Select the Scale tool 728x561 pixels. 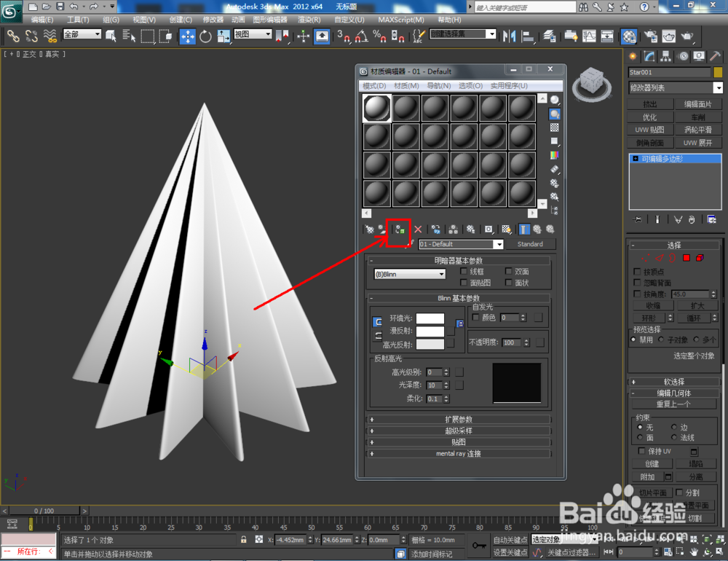tap(223, 36)
